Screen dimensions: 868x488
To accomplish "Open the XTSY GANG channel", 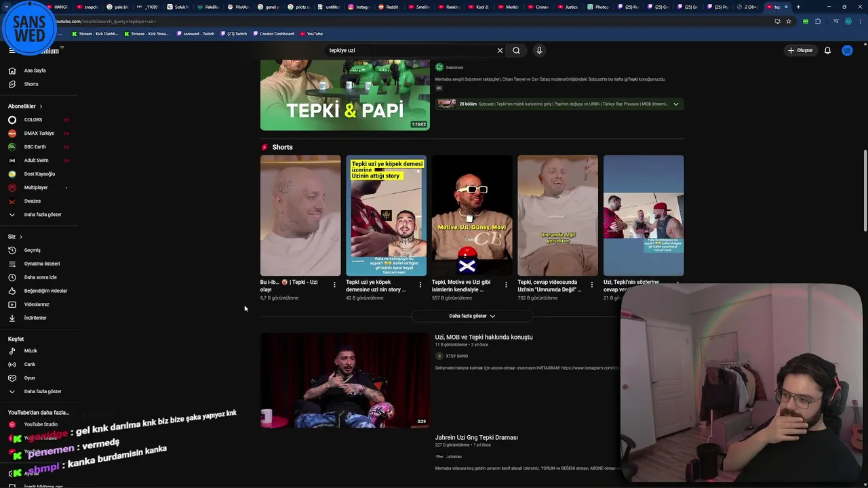I will (x=452, y=356).
